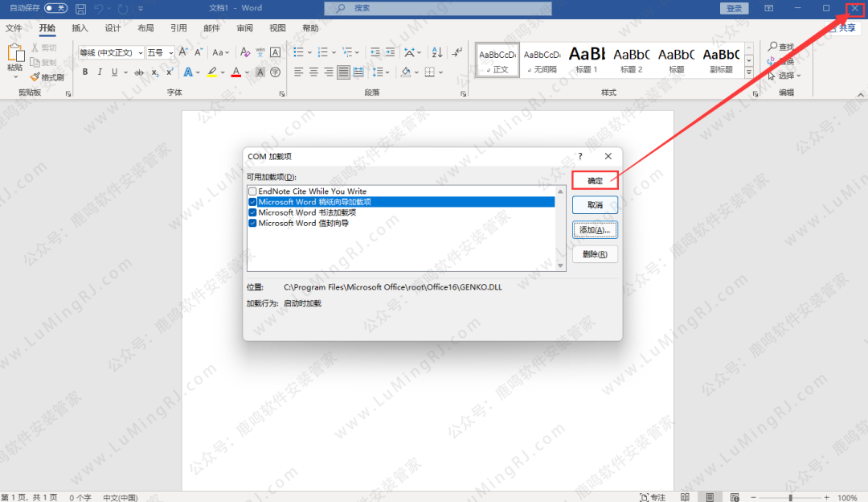Viewport: 868px width, 502px height.
Task: Uncheck Microsoft Word 信封向导 checkbox
Action: tap(252, 223)
